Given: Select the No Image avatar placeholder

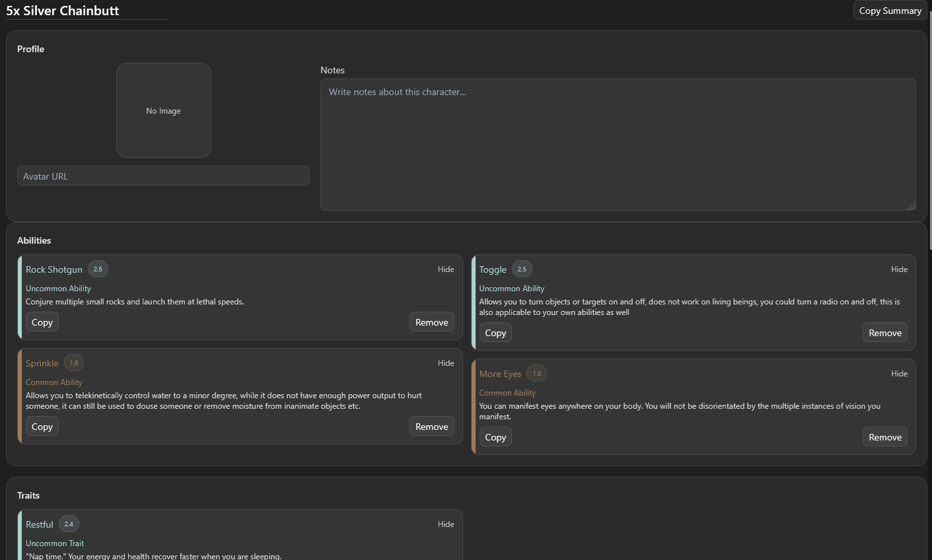Looking at the screenshot, I should (164, 110).
